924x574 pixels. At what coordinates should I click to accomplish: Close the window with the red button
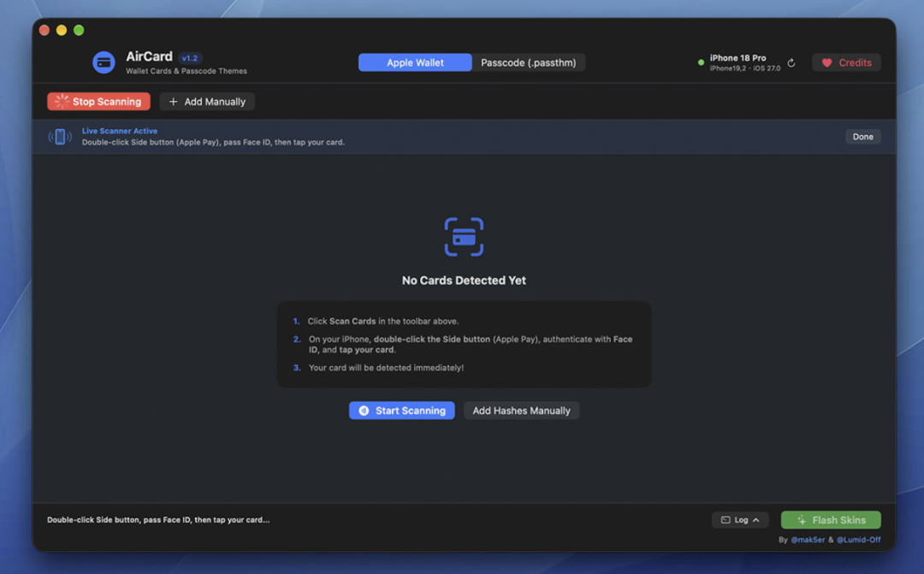tap(44, 30)
